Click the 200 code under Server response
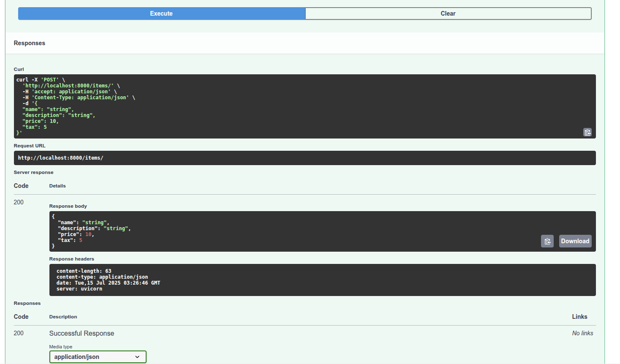 point(19,202)
